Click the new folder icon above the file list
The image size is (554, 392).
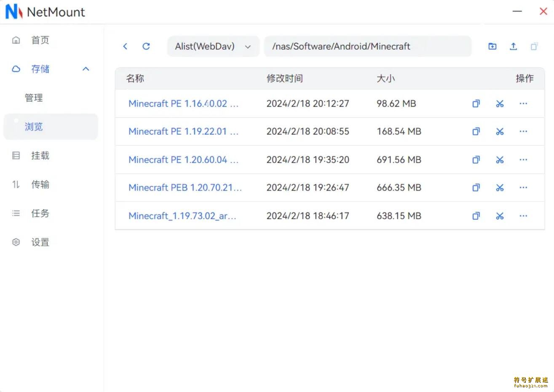tap(492, 46)
